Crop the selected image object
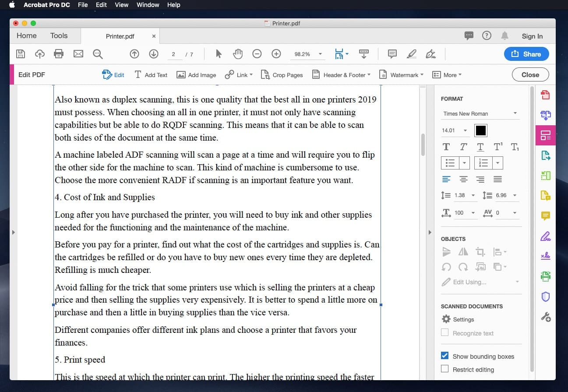Screen dimensions: 568x392 [480, 252]
